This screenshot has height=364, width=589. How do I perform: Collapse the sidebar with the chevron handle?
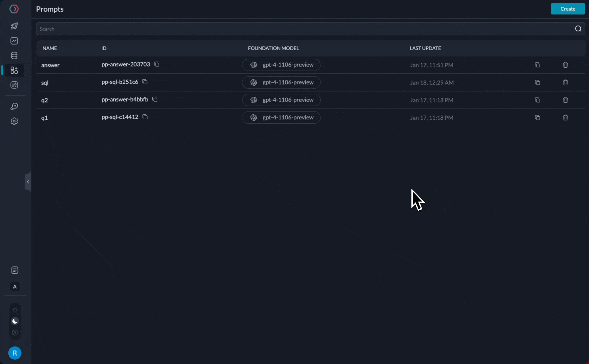click(28, 182)
